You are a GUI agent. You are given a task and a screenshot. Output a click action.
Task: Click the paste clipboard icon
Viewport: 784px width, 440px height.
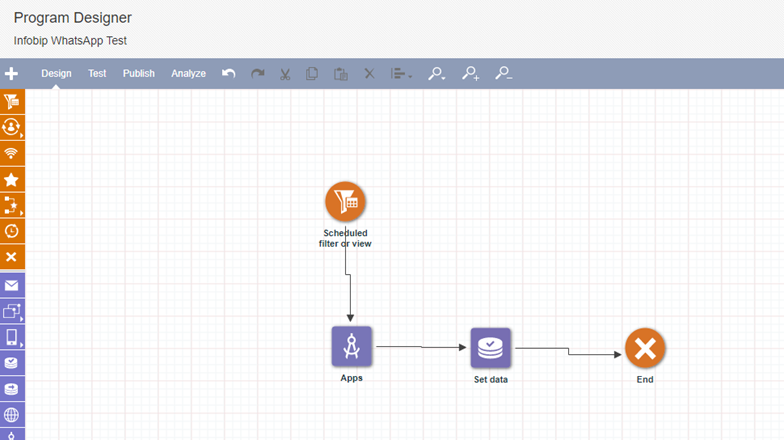point(340,74)
